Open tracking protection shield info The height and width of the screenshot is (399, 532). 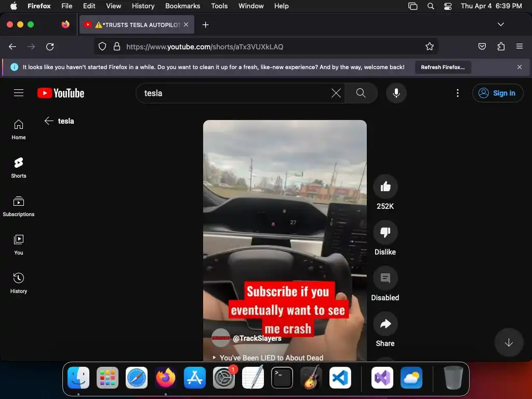pos(102,46)
